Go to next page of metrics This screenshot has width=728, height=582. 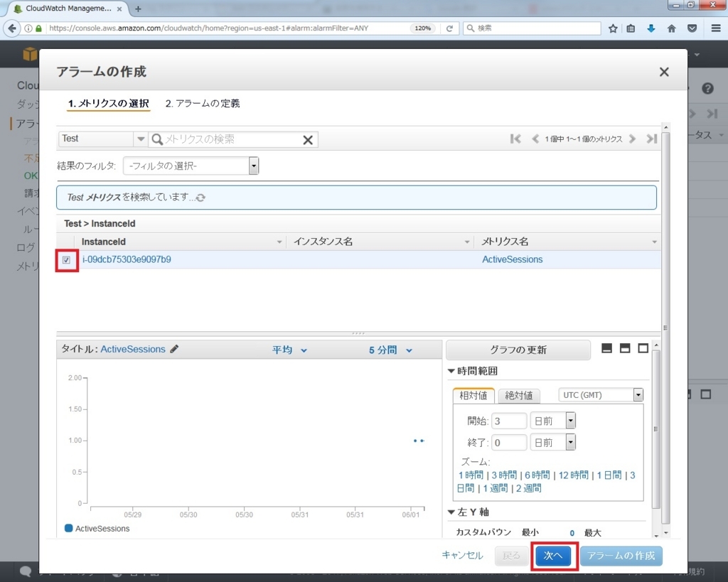pyautogui.click(x=632, y=139)
